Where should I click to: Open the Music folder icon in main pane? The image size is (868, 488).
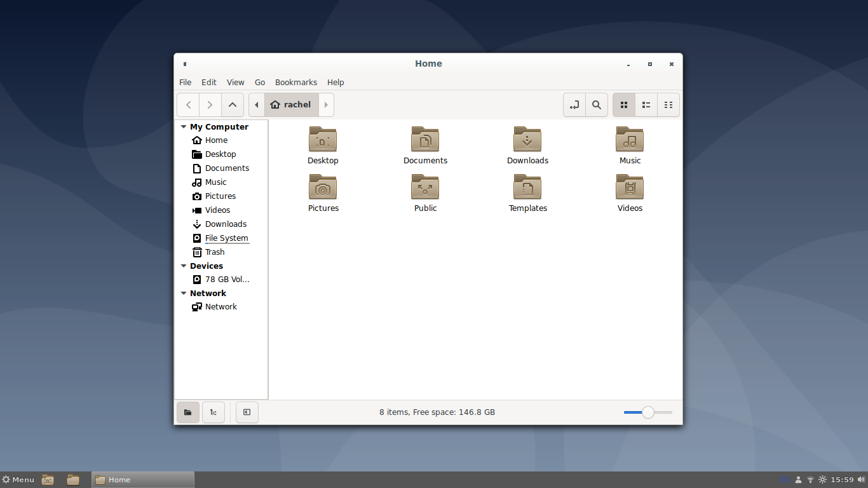click(x=630, y=139)
